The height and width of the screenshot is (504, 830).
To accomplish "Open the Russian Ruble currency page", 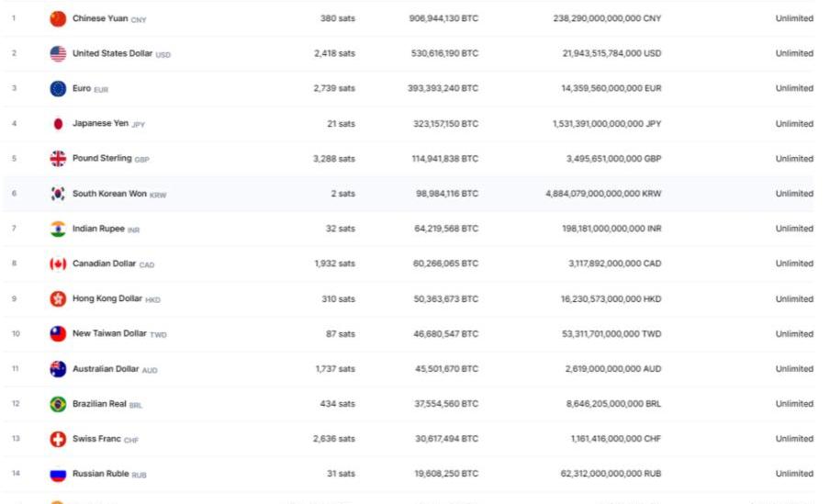I will [x=101, y=474].
